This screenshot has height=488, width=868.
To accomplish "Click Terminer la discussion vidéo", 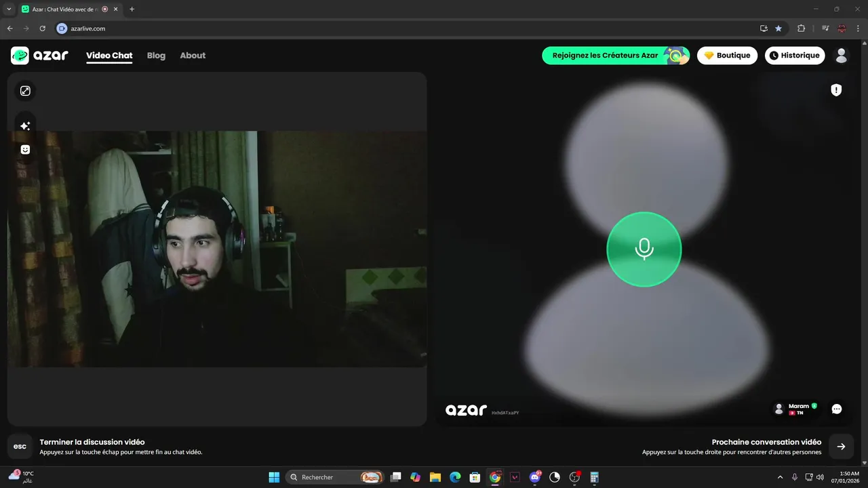I will click(92, 442).
